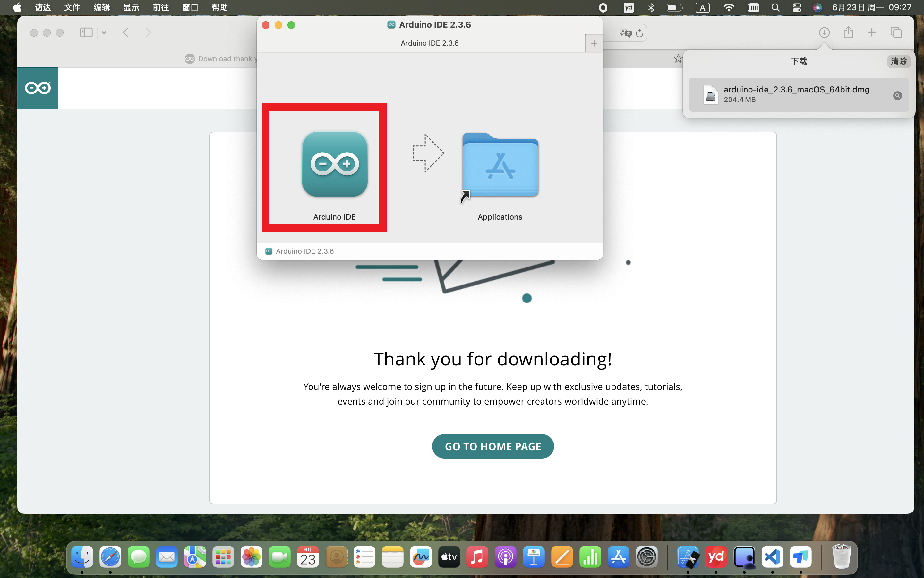This screenshot has height=578, width=924.
Task: Open App Store from the Dock
Action: [619, 557]
